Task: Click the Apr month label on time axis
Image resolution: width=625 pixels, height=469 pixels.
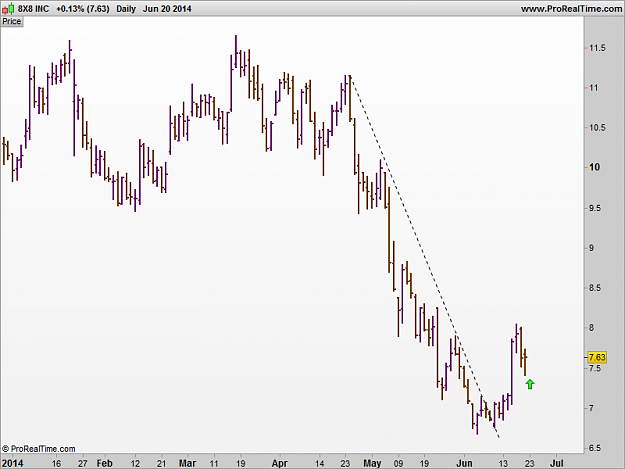Action: click(x=279, y=463)
